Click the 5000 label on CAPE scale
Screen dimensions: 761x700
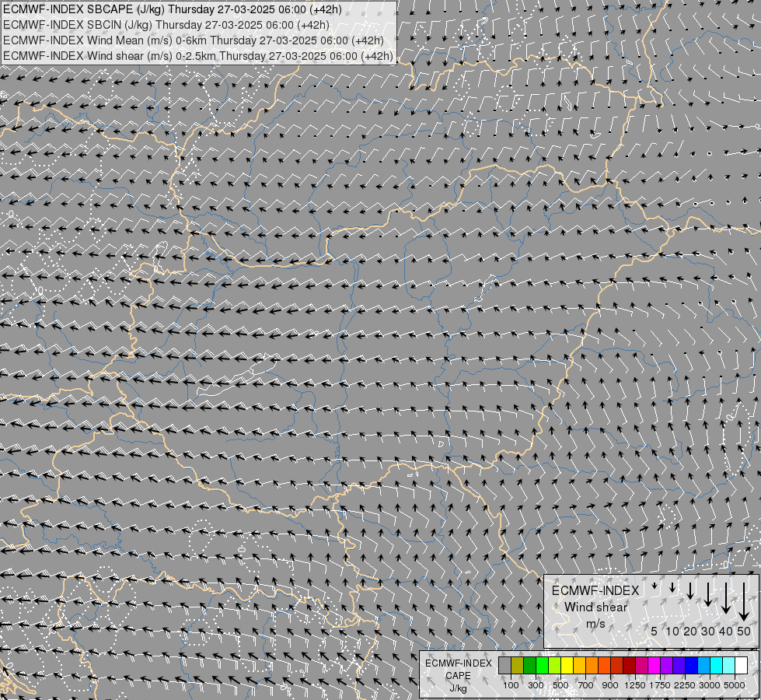click(735, 685)
